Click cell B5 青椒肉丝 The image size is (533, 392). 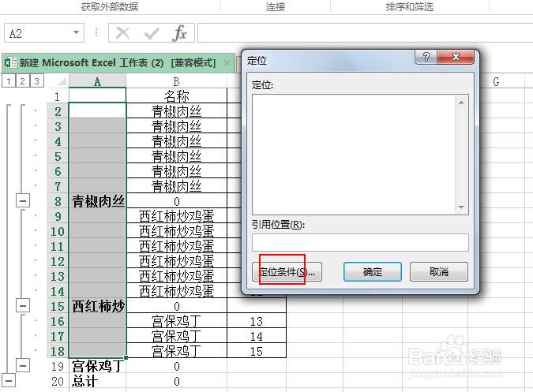[x=176, y=156]
